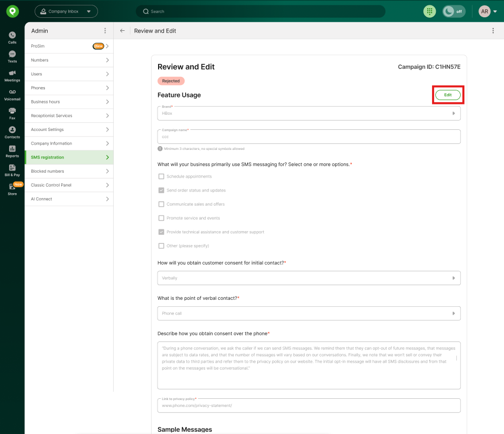This screenshot has width=504, height=434.
Task: Open the Company Inbox dropdown
Action: point(66,11)
